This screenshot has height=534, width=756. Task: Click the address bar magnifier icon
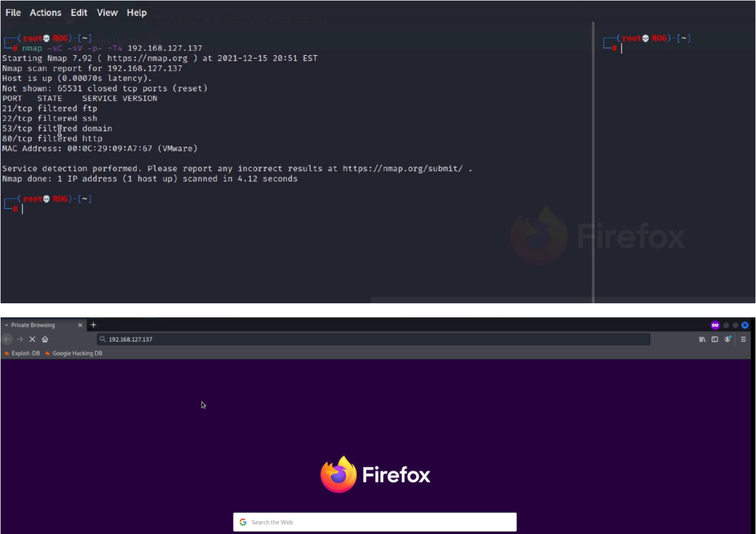point(102,339)
